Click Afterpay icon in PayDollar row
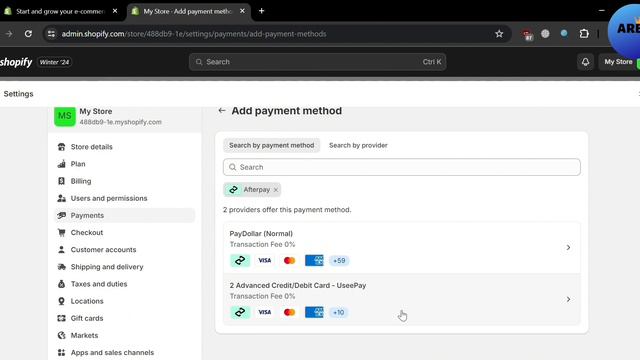Image resolution: width=640 pixels, height=360 pixels. 240,260
